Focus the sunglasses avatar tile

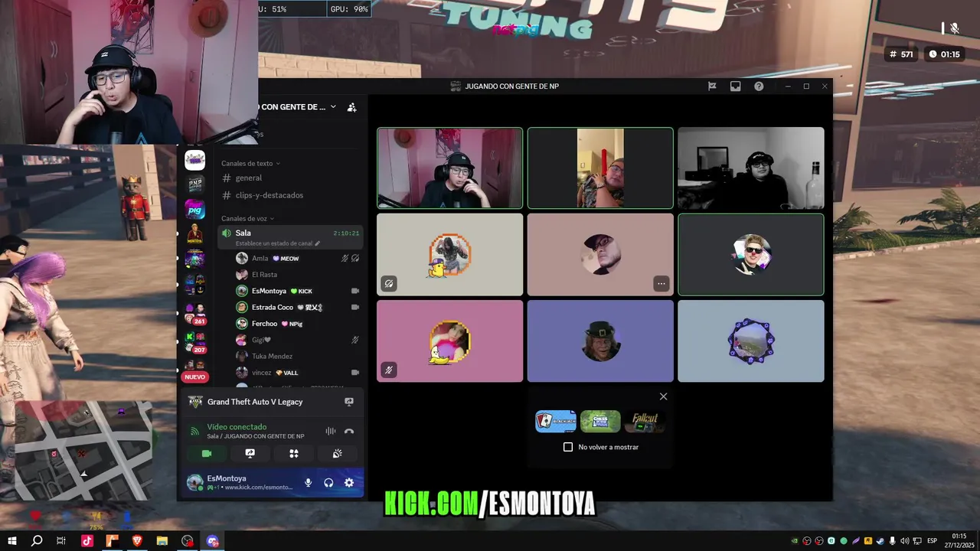coord(751,254)
